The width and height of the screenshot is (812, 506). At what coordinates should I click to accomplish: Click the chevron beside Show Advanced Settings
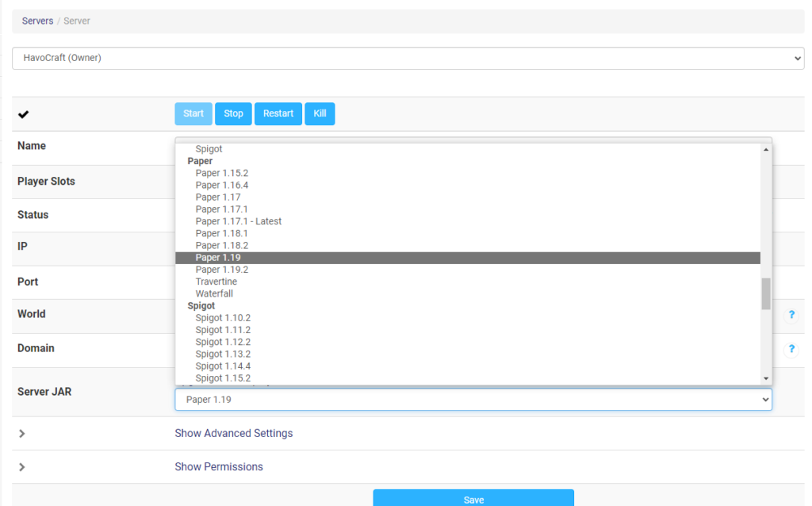click(x=22, y=433)
